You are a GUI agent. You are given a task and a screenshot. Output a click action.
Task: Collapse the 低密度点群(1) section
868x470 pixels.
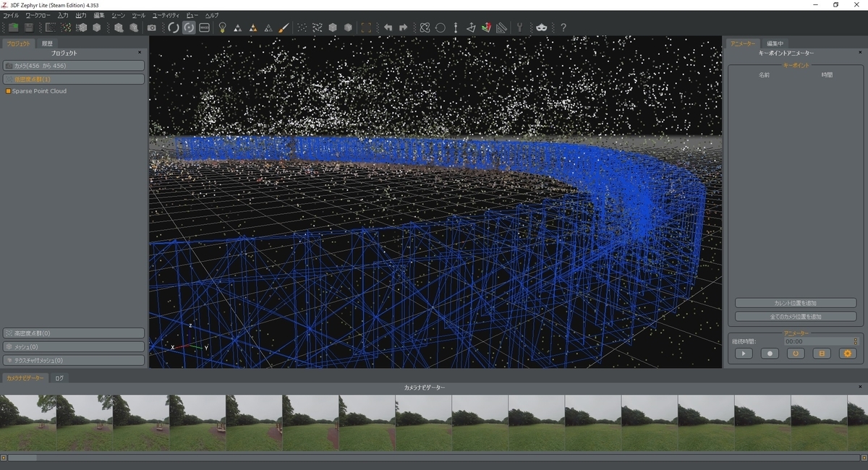tap(74, 79)
